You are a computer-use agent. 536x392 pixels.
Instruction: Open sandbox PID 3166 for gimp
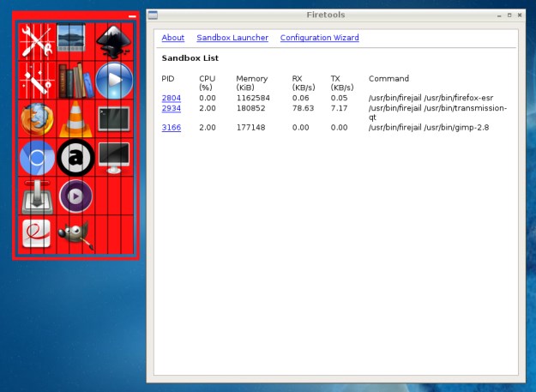click(x=171, y=128)
